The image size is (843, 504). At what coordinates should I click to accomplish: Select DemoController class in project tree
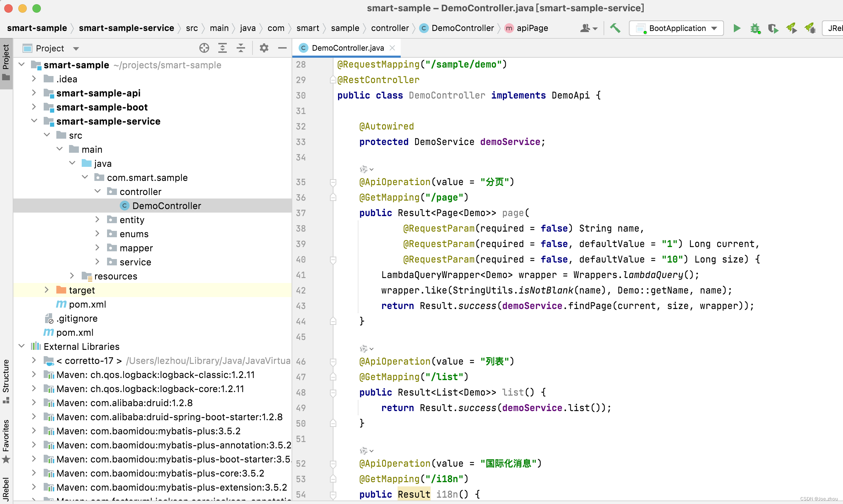167,206
